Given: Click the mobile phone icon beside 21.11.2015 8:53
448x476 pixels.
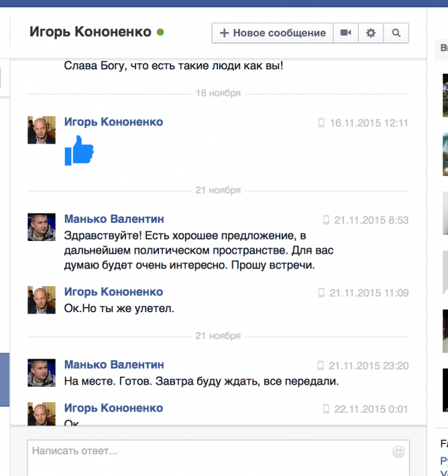Looking at the screenshot, I should pyautogui.click(x=326, y=220).
